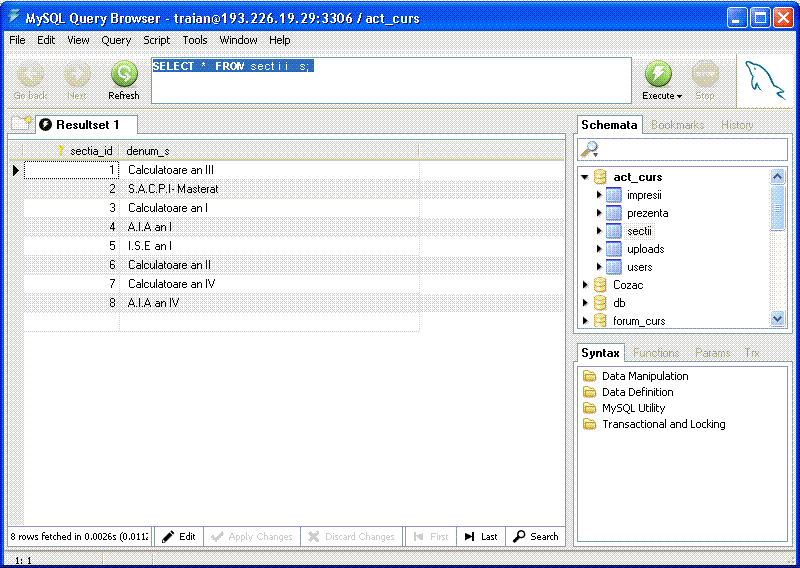Open the Query menu

click(116, 40)
